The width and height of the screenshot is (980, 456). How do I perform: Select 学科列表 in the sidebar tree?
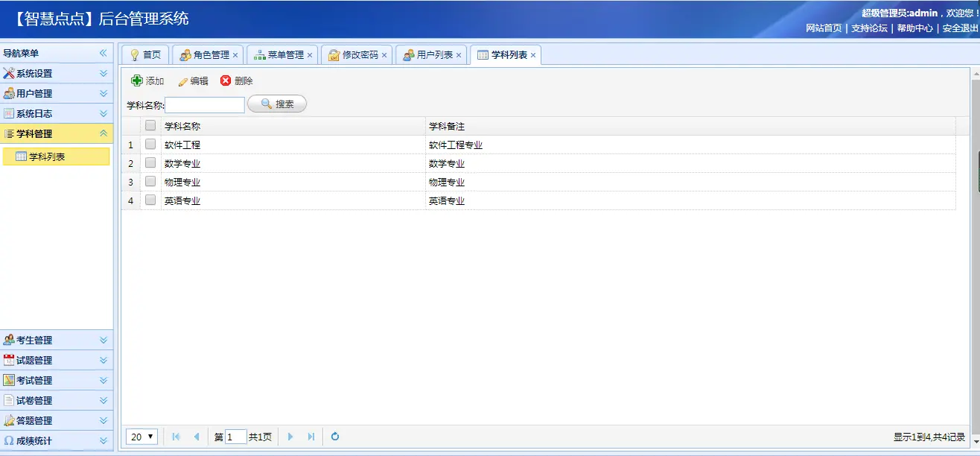(56, 156)
